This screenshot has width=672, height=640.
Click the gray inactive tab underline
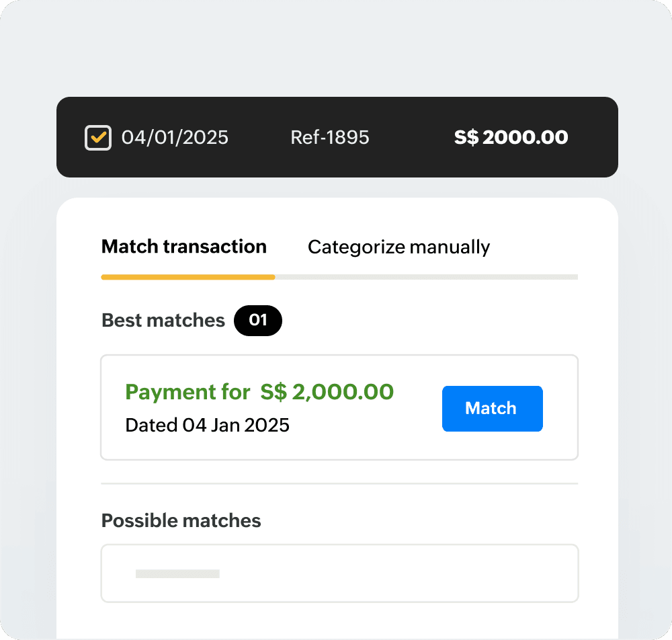point(426,277)
